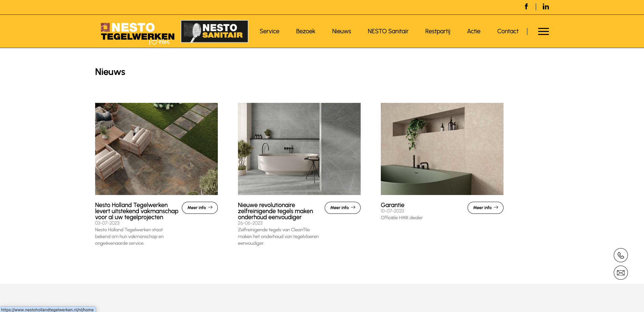Click Meer info for vakmanschap article
This screenshot has width=644, height=312.
coord(200,208)
